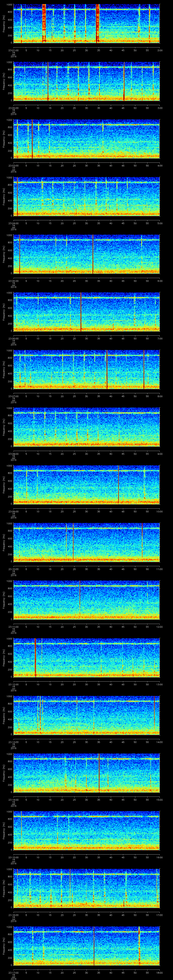Click the 23:11:00 start time label

[13, 627]
